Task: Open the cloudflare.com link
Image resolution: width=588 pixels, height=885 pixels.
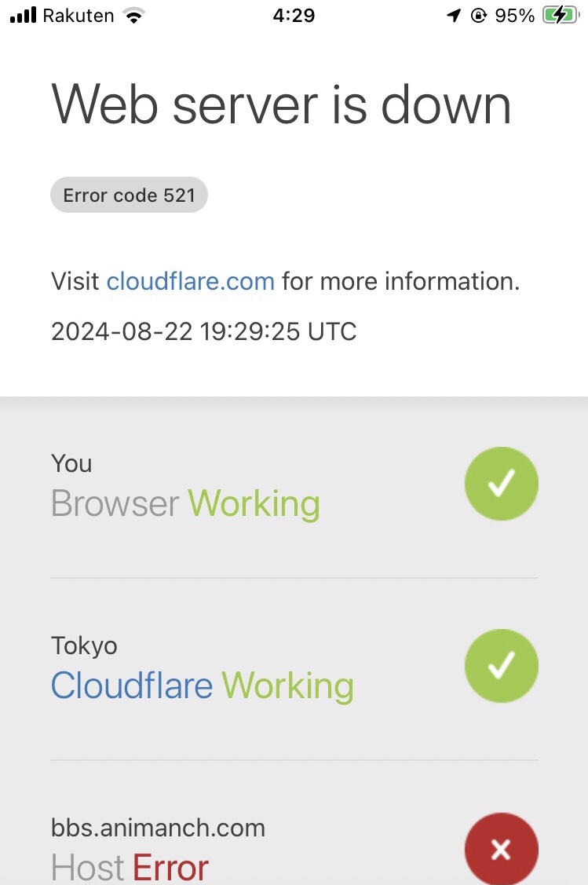Action: point(190,281)
